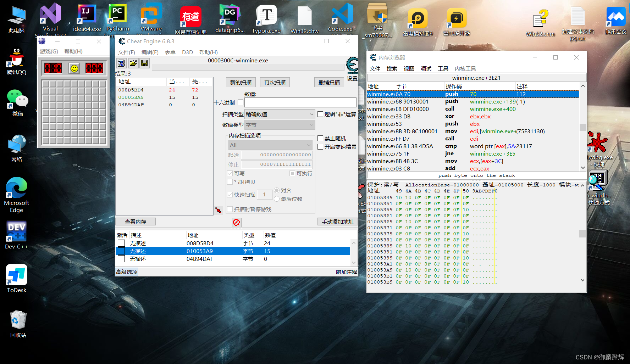Enable the 禁止随机 checkbox
Viewport: 630px width, 364px height.
[320, 138]
